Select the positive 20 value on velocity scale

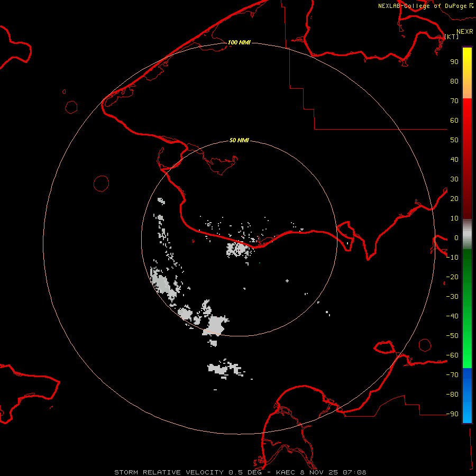pos(454,198)
